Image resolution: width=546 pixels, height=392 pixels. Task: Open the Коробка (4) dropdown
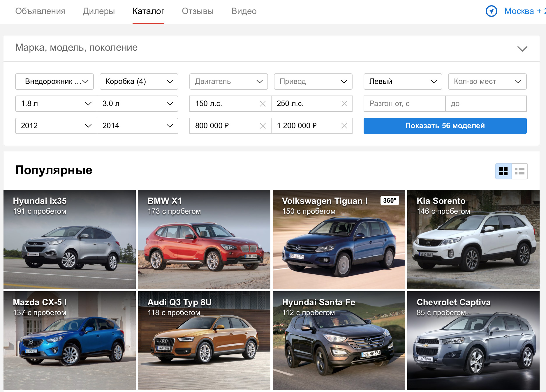pyautogui.click(x=139, y=82)
